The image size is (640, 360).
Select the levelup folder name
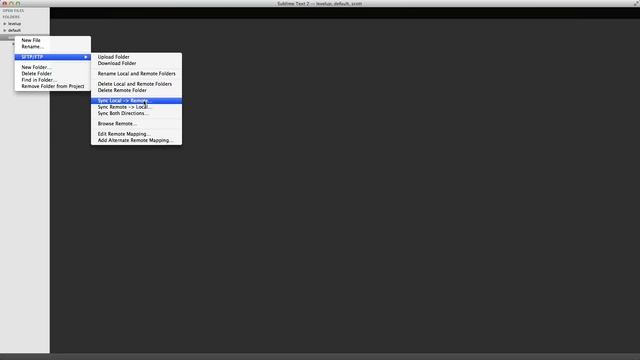pos(15,24)
